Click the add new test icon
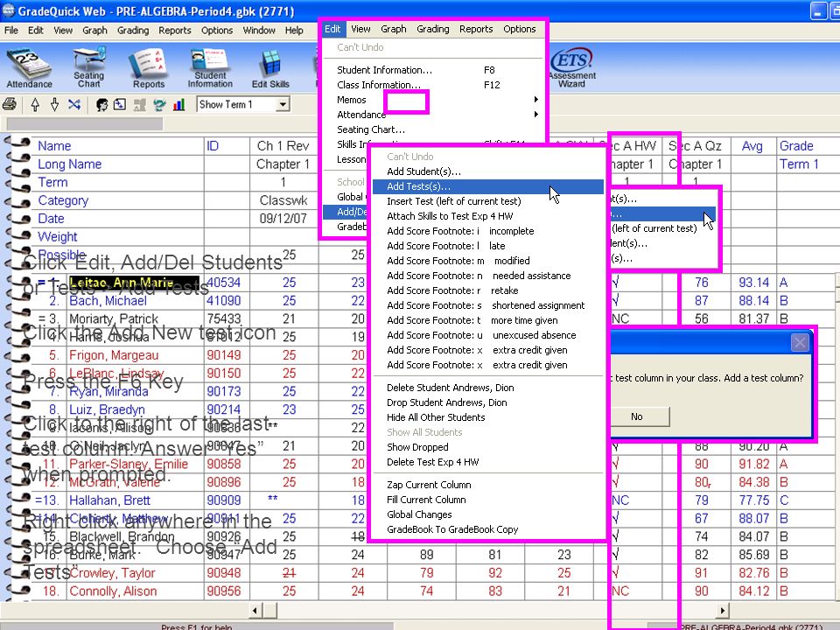The width and height of the screenshot is (840, 630). (x=120, y=104)
